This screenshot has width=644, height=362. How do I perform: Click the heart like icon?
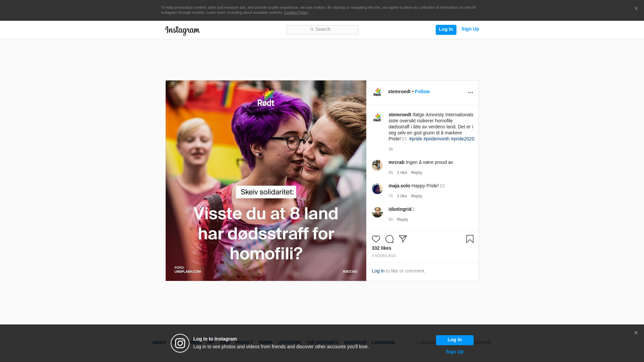376,239
